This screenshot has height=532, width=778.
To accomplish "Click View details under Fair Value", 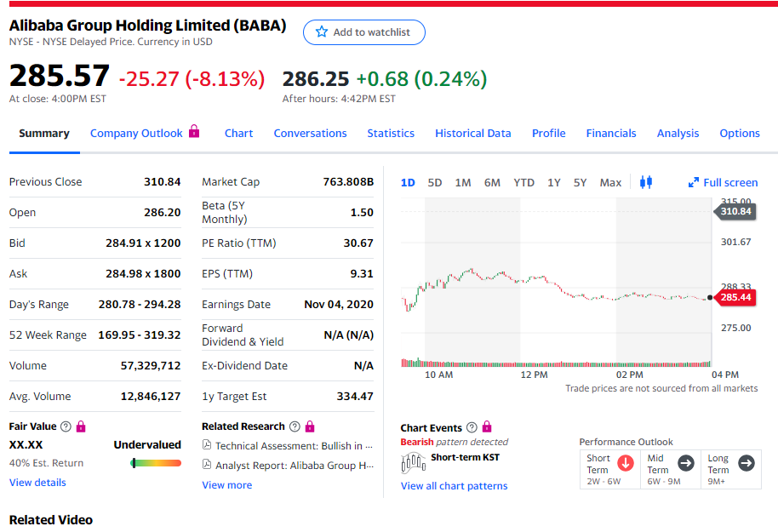I will coord(37,483).
